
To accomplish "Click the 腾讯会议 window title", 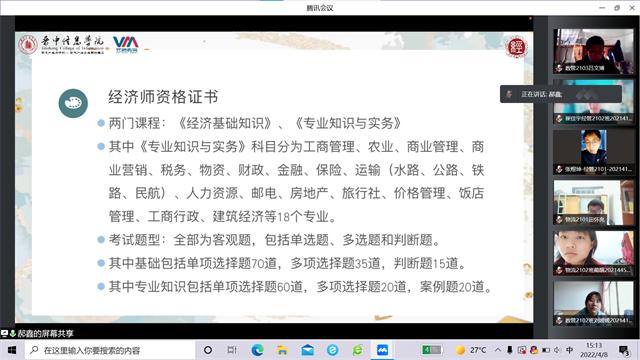I will tap(320, 8).
